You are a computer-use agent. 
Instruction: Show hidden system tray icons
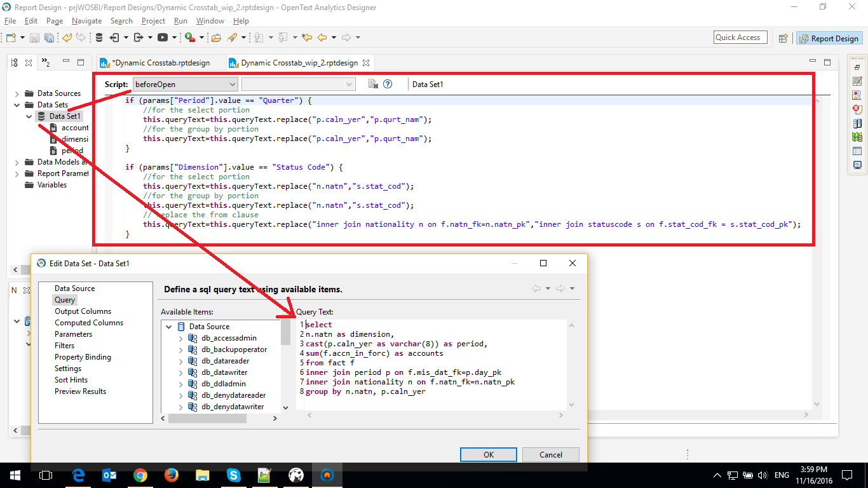click(717, 475)
